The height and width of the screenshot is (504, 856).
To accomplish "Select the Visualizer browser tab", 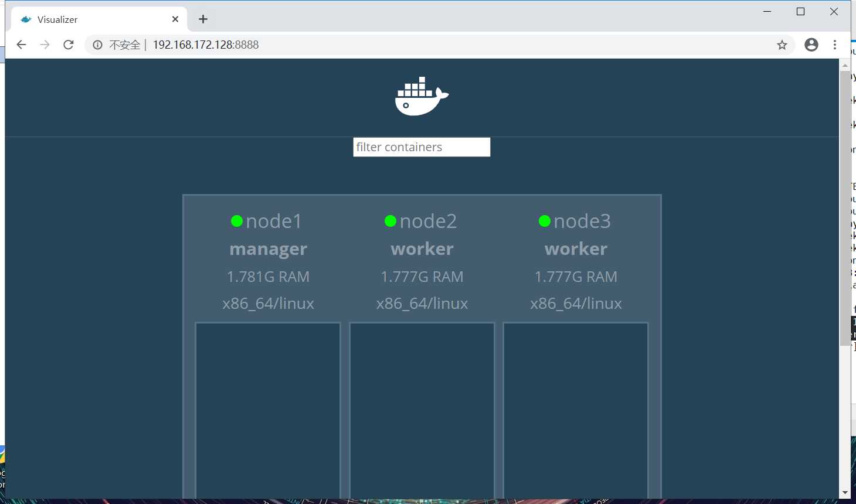I will coord(99,19).
